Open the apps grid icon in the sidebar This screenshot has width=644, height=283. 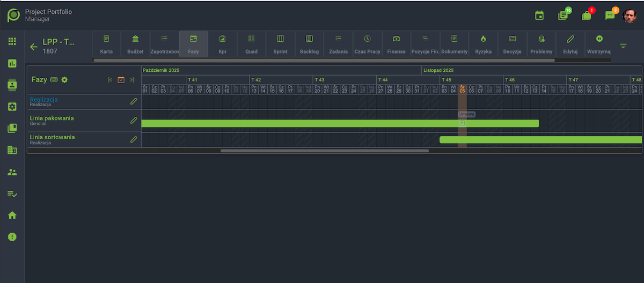point(12,41)
